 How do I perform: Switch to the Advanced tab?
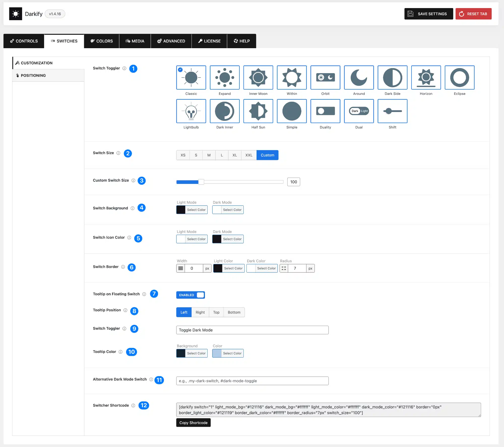pos(171,41)
